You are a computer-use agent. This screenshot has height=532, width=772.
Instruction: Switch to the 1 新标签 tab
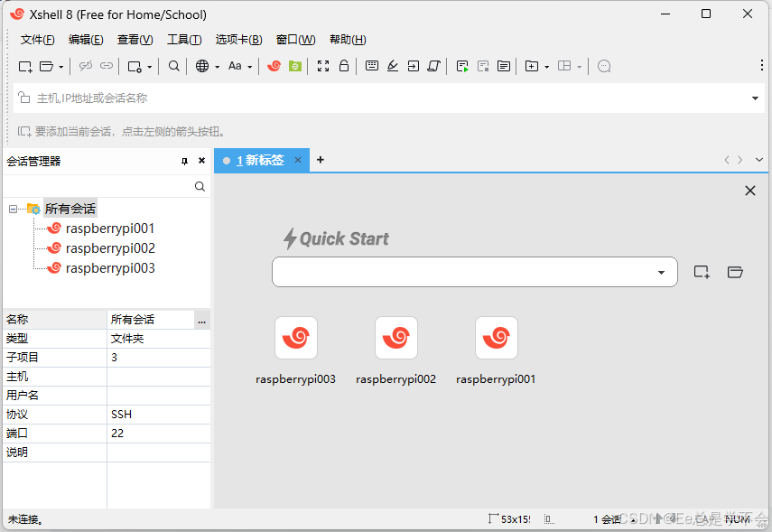pos(260,160)
